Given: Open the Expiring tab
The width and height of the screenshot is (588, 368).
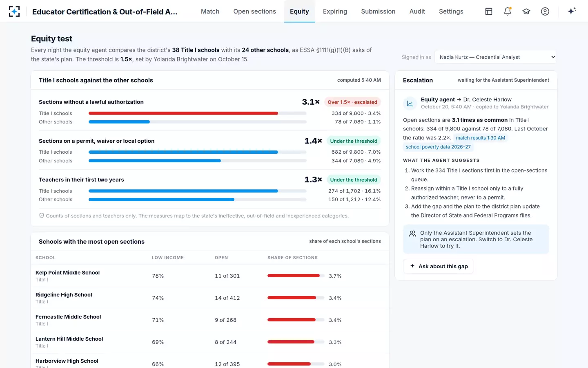Looking at the screenshot, I should [335, 11].
